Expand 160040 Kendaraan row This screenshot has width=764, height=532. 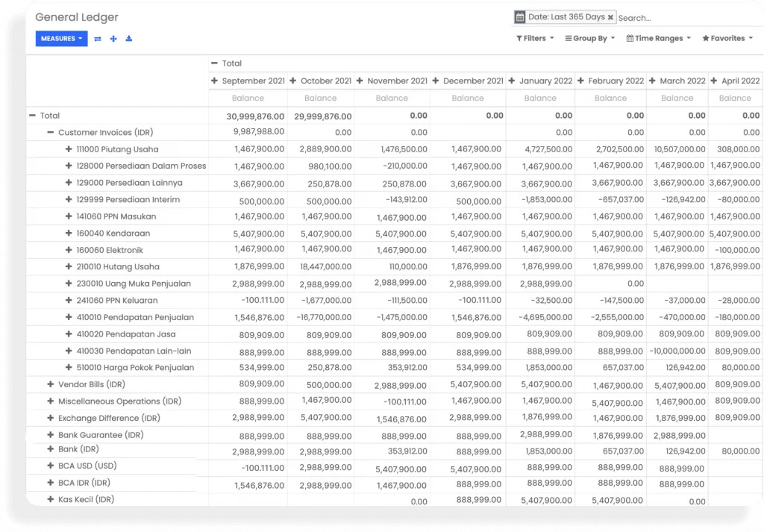69,234
